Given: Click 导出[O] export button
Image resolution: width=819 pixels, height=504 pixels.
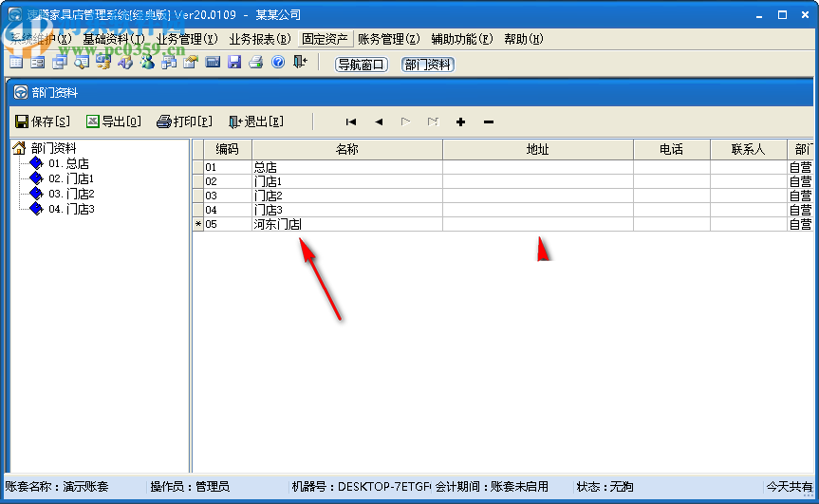Looking at the screenshot, I should coord(113,121).
